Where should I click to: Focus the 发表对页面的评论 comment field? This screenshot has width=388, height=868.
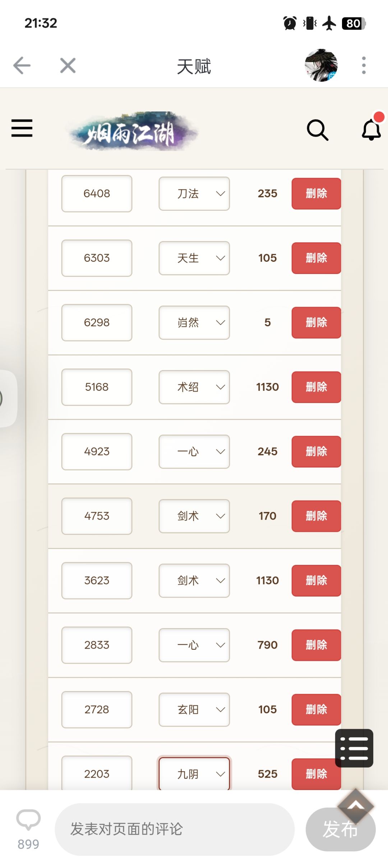click(175, 829)
